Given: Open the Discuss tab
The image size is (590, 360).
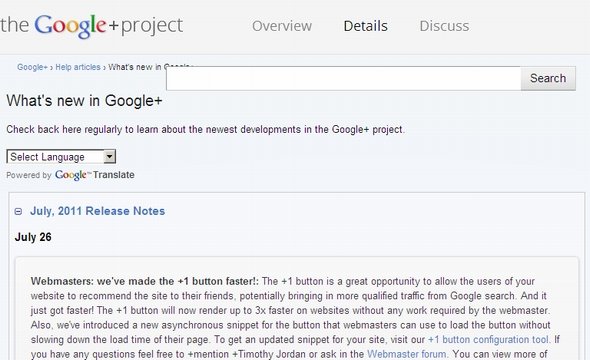Looking at the screenshot, I should [444, 26].
